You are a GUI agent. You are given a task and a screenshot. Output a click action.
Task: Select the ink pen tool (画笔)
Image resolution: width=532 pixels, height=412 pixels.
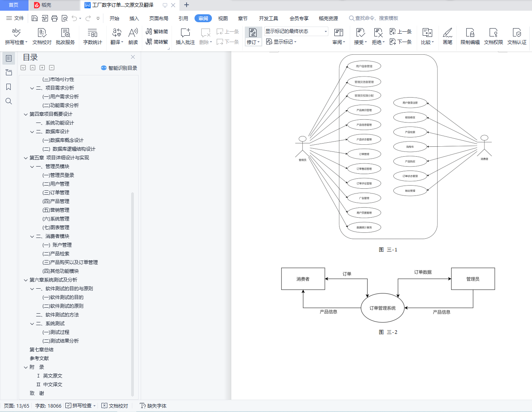[448, 36]
